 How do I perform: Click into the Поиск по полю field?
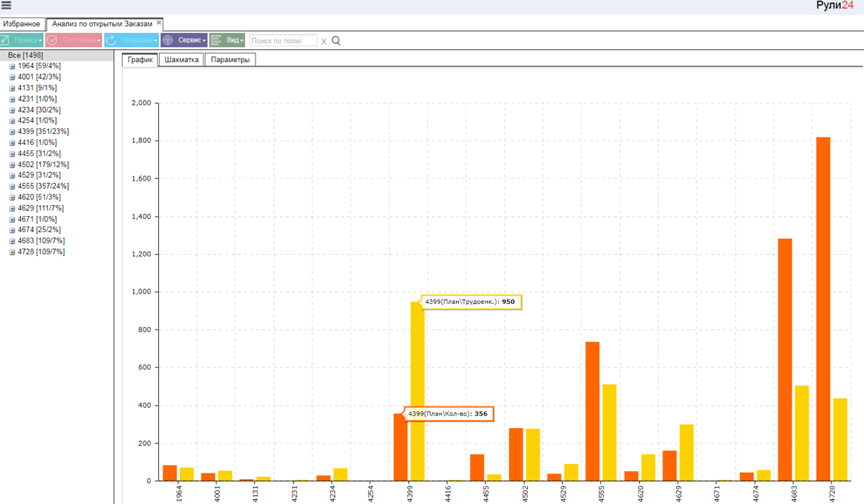coord(283,41)
